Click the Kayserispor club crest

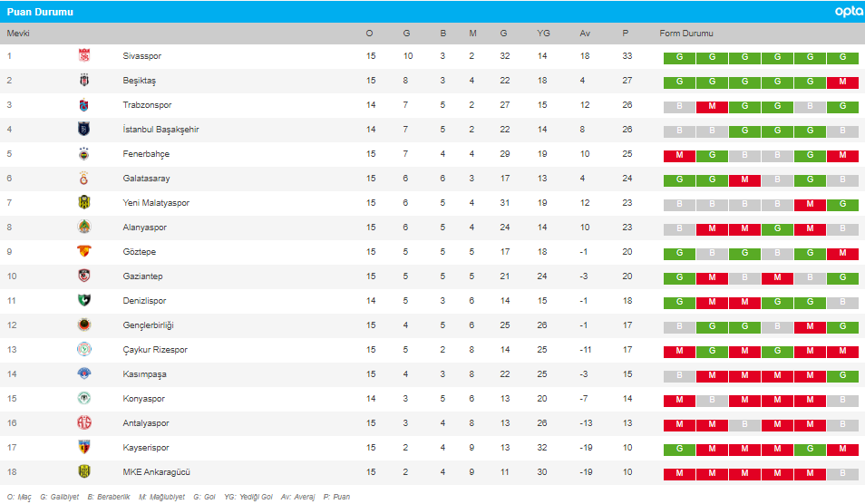tap(83, 447)
